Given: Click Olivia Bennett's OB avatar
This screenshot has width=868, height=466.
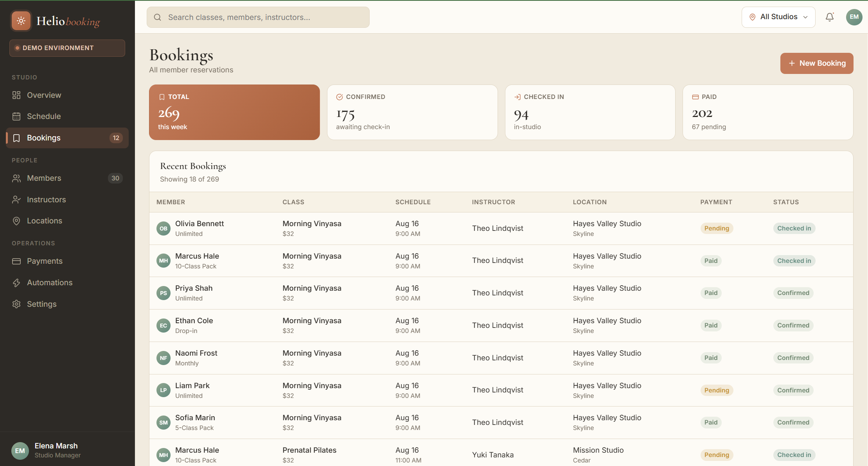Looking at the screenshot, I should click(x=164, y=229).
